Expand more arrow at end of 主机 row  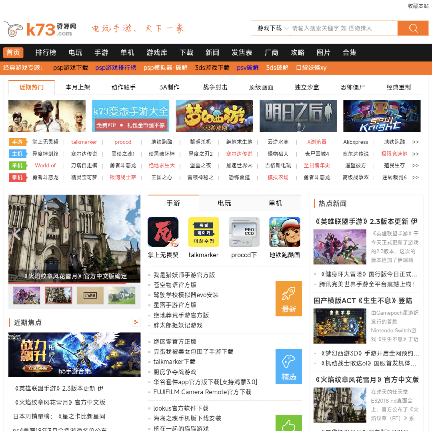pos(415,154)
